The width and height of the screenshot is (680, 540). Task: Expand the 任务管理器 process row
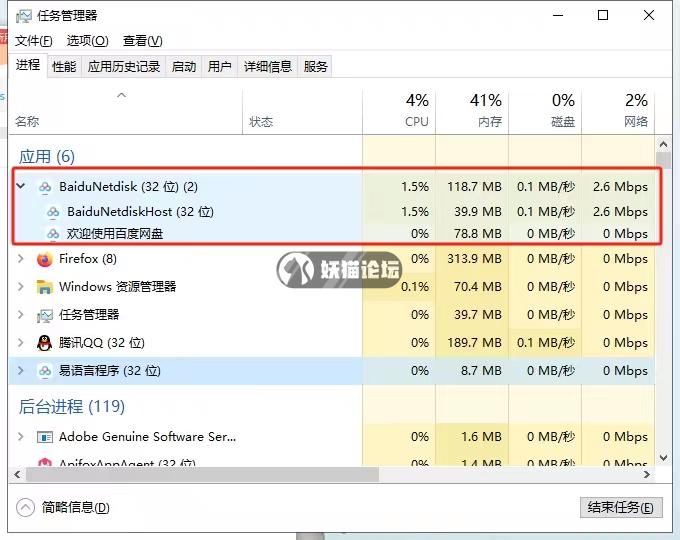tap(20, 315)
